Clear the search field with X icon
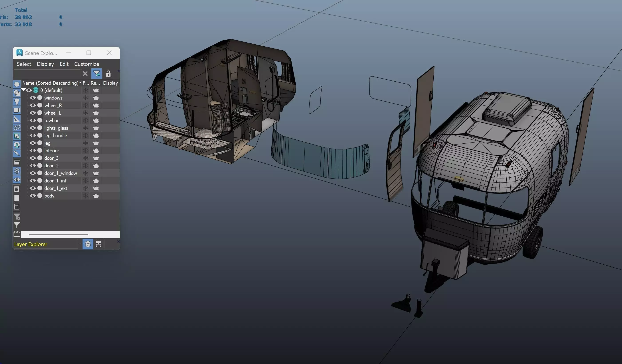Image resolution: width=622 pixels, height=364 pixels. pyautogui.click(x=85, y=74)
